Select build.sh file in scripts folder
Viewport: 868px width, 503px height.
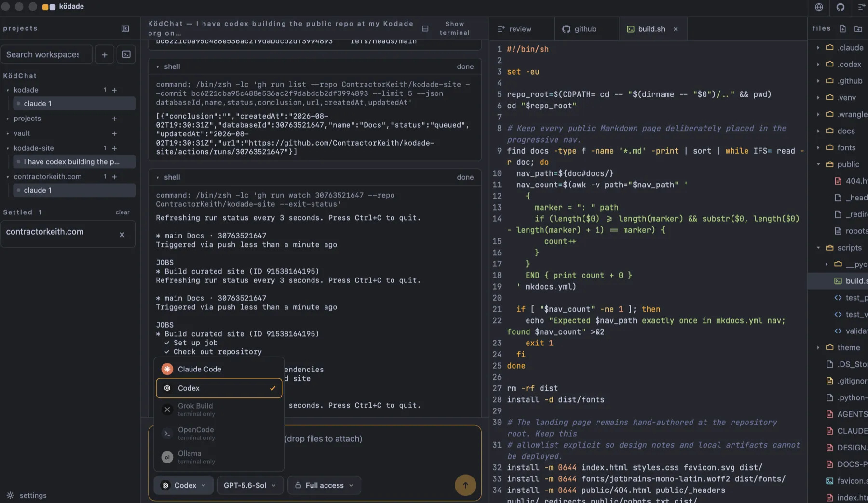pyautogui.click(x=851, y=281)
